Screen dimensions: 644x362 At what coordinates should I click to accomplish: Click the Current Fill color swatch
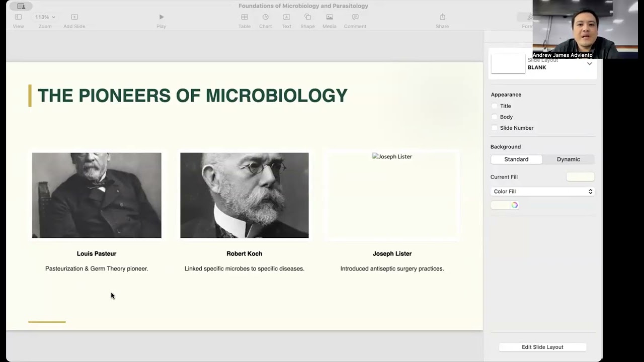(x=580, y=176)
